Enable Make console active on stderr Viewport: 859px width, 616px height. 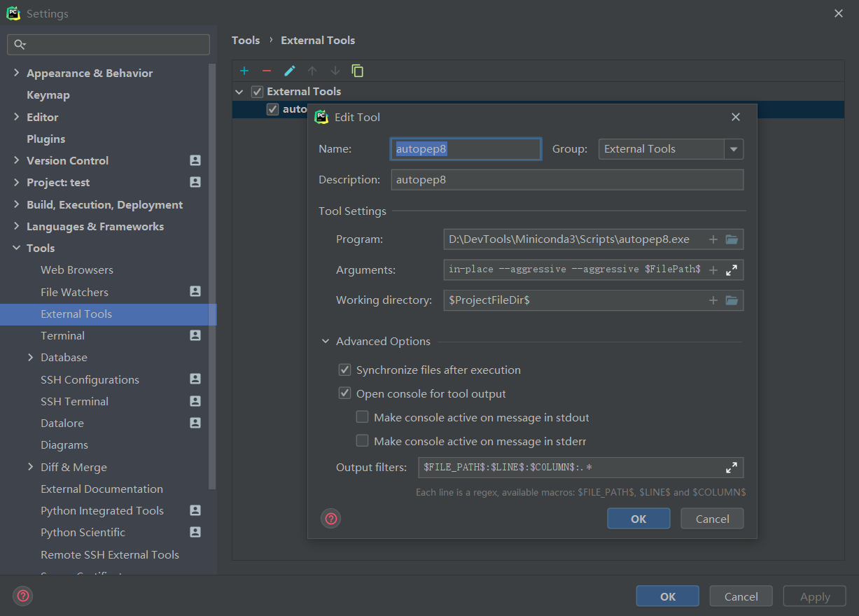[x=362, y=441]
